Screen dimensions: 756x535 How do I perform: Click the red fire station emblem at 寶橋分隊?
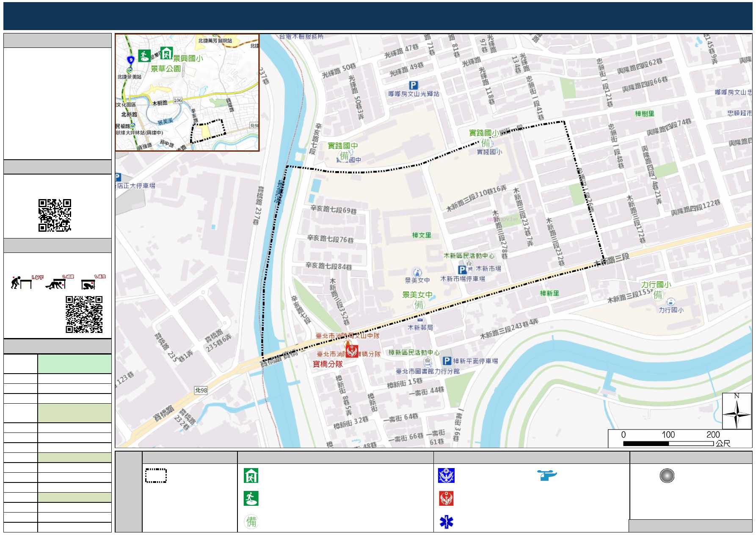(352, 351)
